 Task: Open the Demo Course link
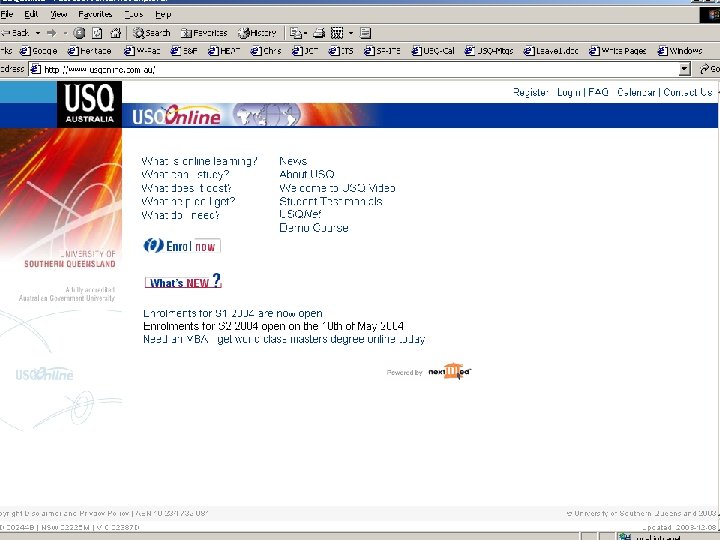[314, 227]
